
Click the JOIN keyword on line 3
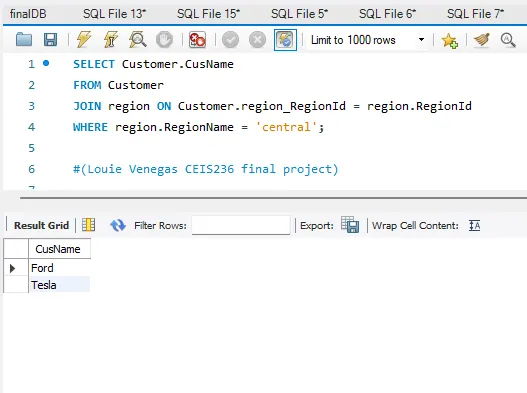[87, 106]
